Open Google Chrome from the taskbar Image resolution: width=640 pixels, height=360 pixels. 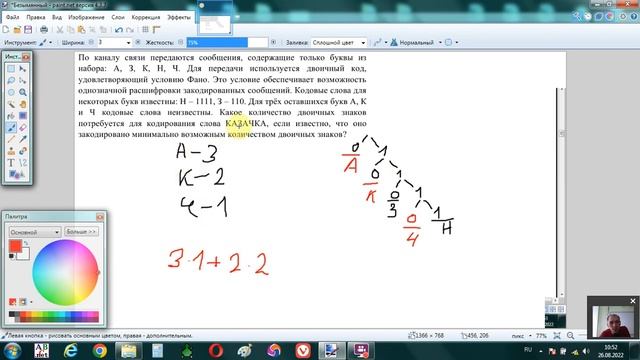click(x=100, y=351)
